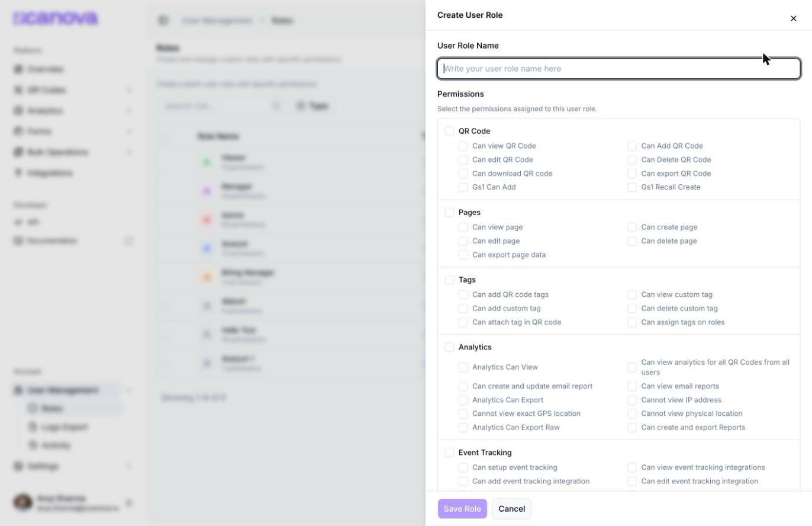Tick Analytics Can Export checkbox
812x526 pixels.
click(x=463, y=400)
